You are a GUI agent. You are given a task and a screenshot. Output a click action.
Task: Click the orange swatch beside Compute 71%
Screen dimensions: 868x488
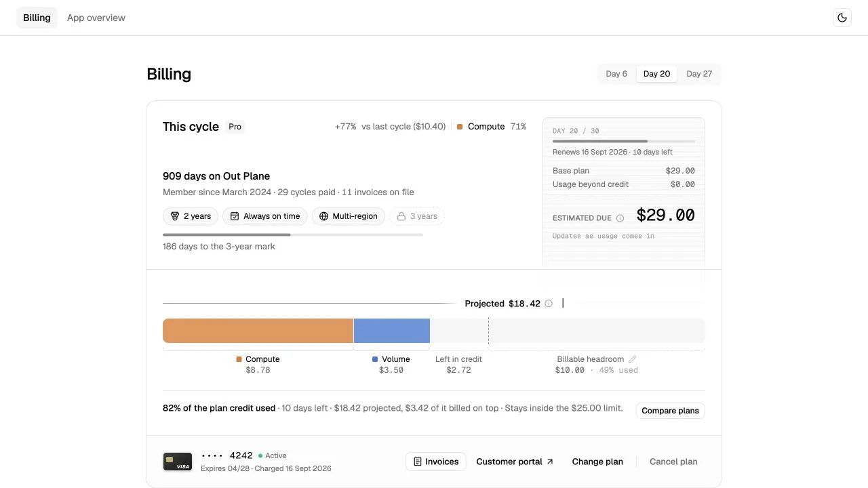[x=460, y=127]
